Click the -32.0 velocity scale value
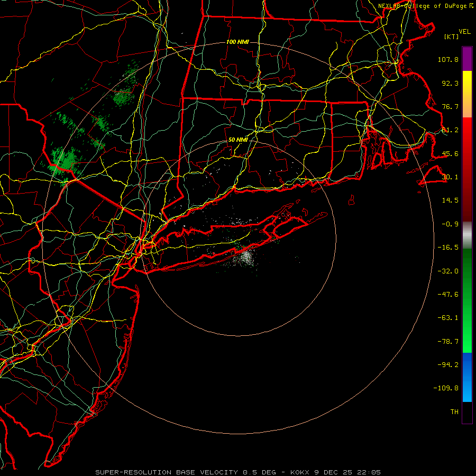 (x=448, y=271)
